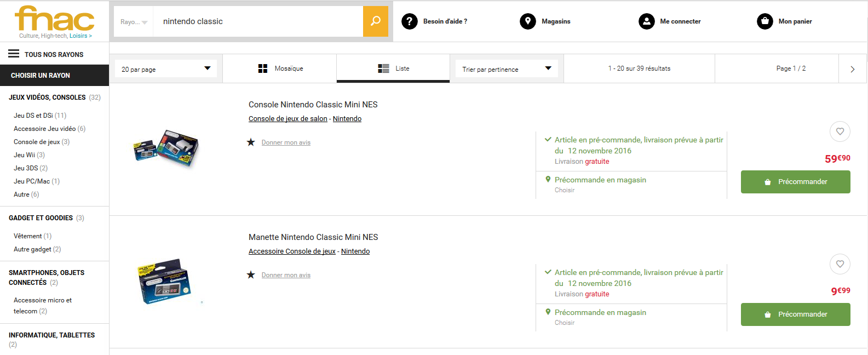The image size is (868, 355).
Task: Open the Rayon category dropdown in search
Action: tap(134, 22)
